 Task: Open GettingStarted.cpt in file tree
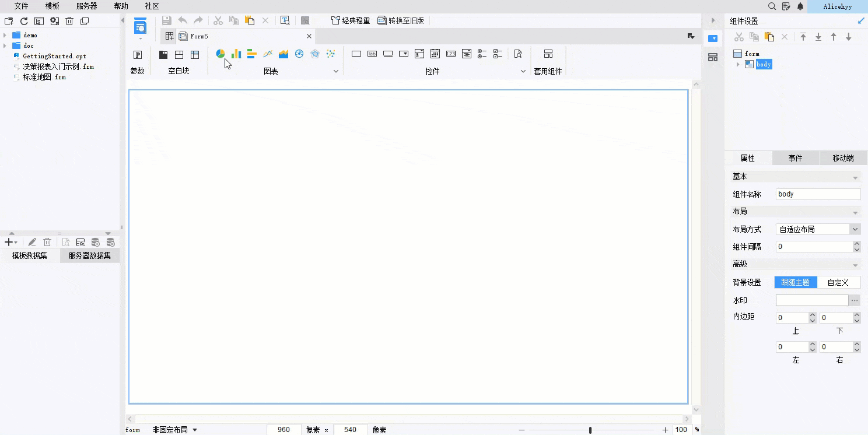[x=54, y=56]
